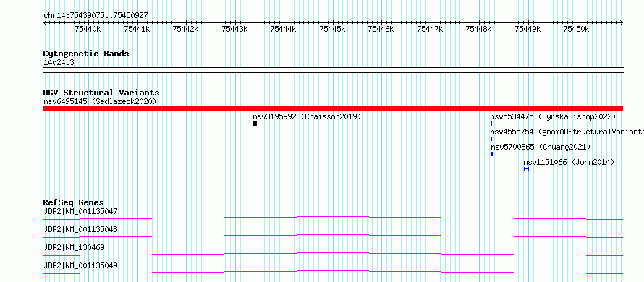The width and height of the screenshot is (644, 282).
Task: Select the black nsv3195992 variant marker
Action: 255,124
